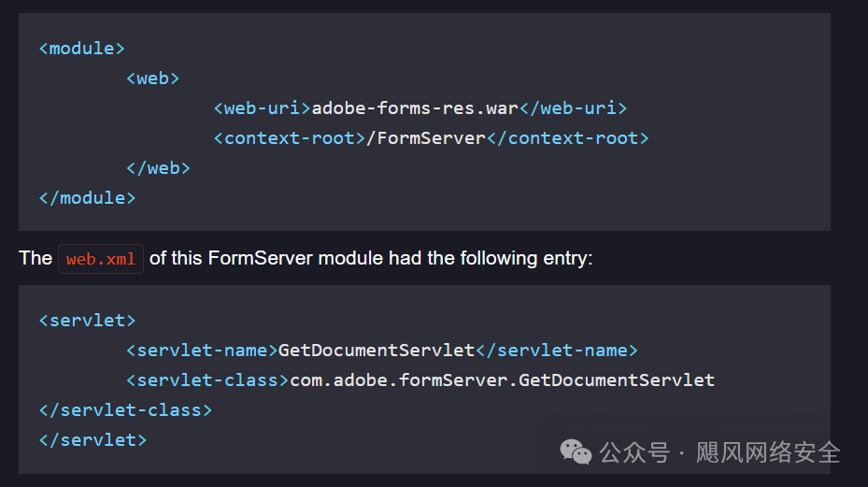Viewport: 868px width, 487px height.
Task: Select the adobe-forms-res.war text
Action: coord(415,108)
